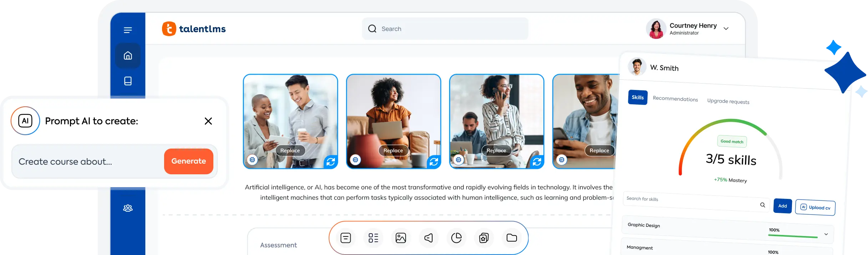
Task: Switch to the Recommendations tab
Action: [x=675, y=99]
